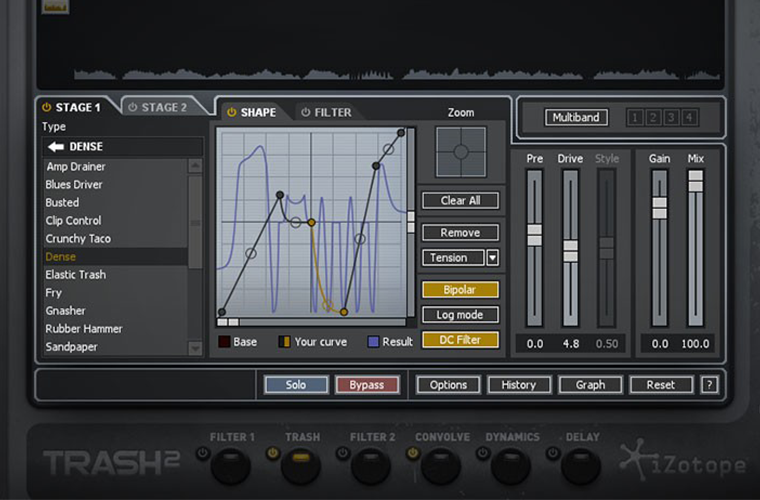Click the Drive slider handle
760x500 pixels.
pyautogui.click(x=570, y=251)
